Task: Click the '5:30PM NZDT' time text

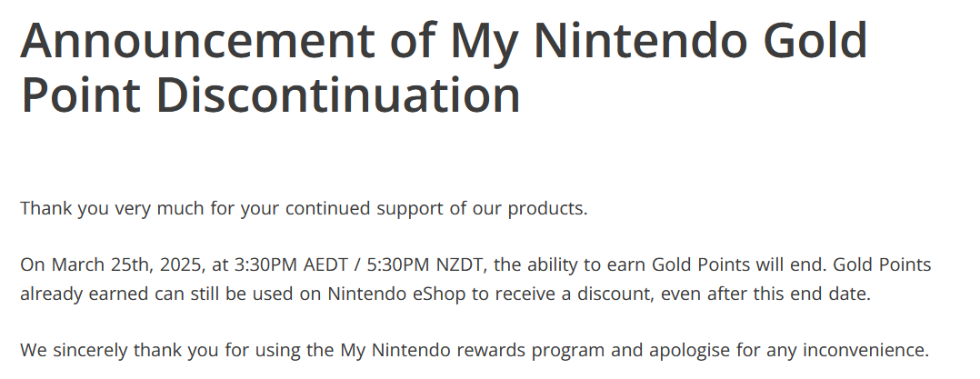Action: [x=425, y=264]
